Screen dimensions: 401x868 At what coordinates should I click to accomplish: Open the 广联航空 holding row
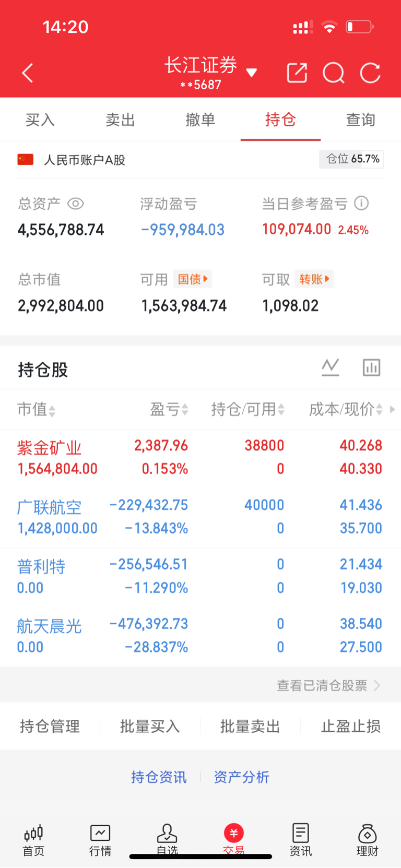click(200, 517)
